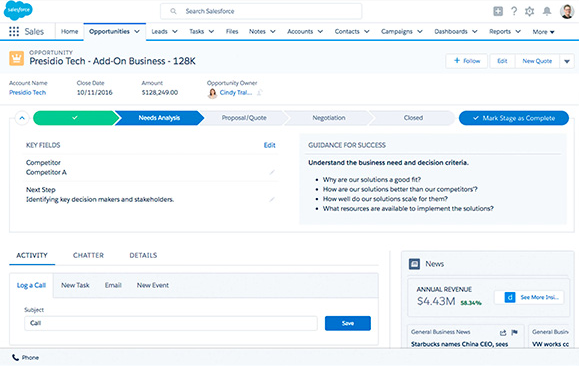The image size is (579, 366).
Task: Open Leads tab dropdown arrow
Action: [x=175, y=31]
